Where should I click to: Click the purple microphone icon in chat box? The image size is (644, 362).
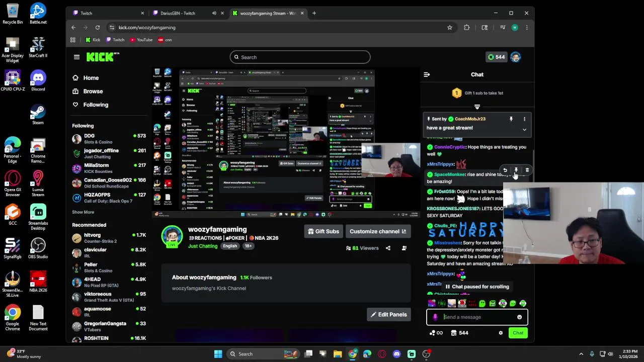[435, 317]
